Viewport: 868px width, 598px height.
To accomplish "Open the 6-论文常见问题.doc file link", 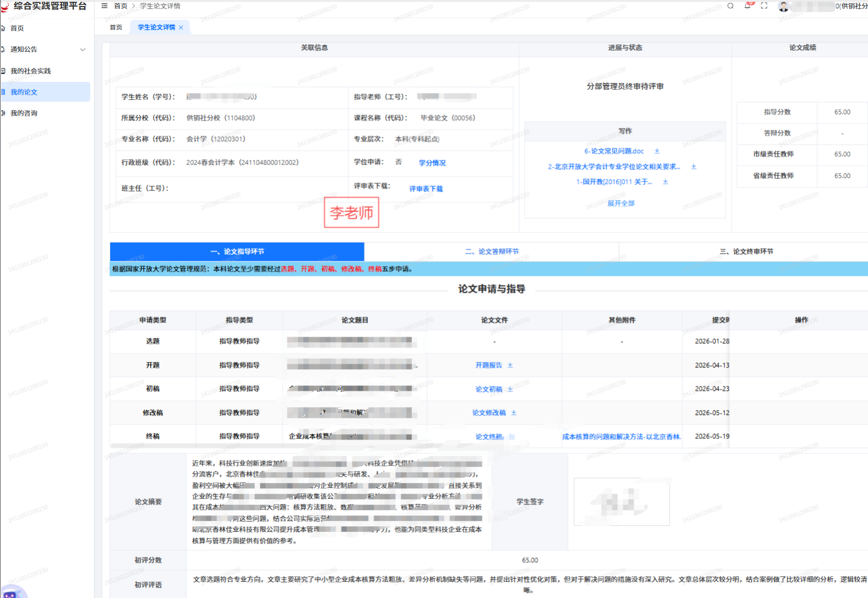I will click(614, 151).
